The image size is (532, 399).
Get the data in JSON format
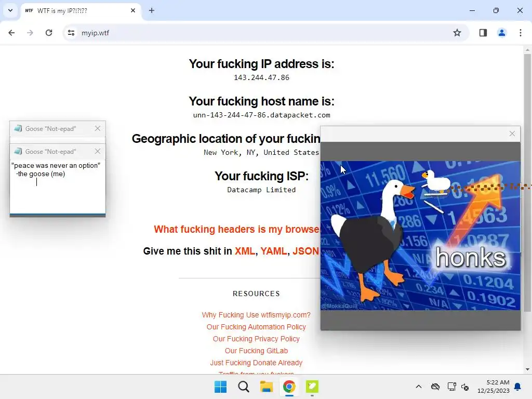coord(305,251)
